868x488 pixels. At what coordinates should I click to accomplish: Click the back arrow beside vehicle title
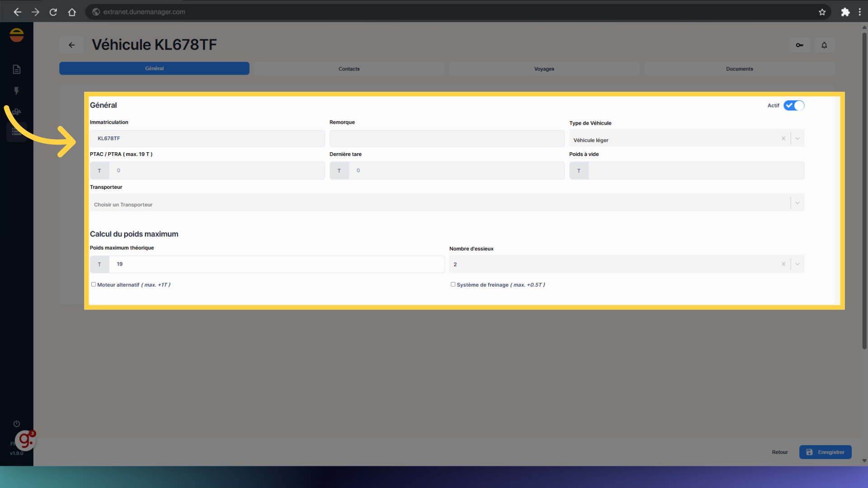[71, 45]
